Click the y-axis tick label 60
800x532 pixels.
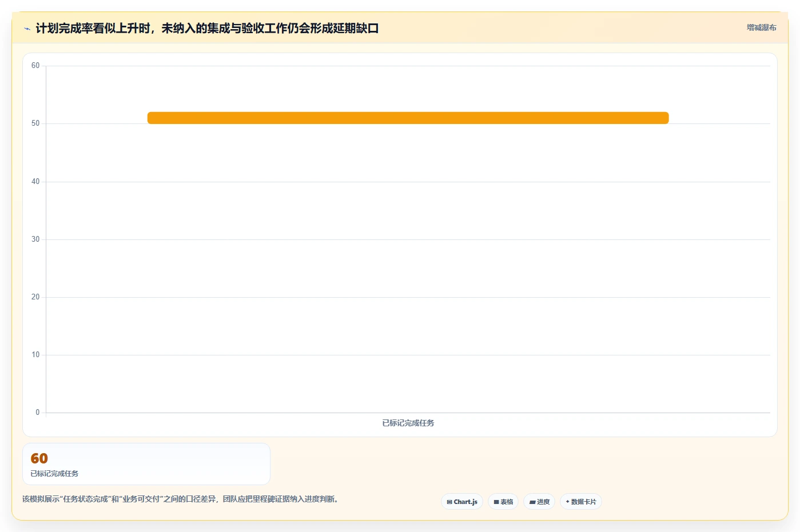35,66
